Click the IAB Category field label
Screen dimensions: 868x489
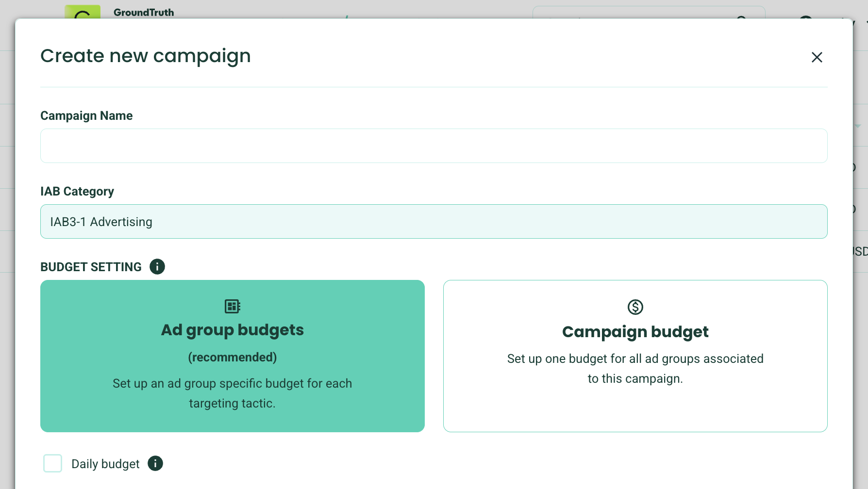tap(77, 192)
